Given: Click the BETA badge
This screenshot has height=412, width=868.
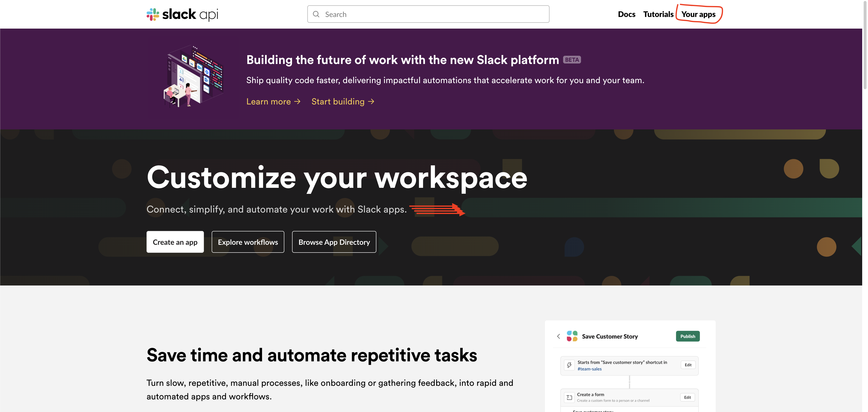Looking at the screenshot, I should [x=572, y=60].
